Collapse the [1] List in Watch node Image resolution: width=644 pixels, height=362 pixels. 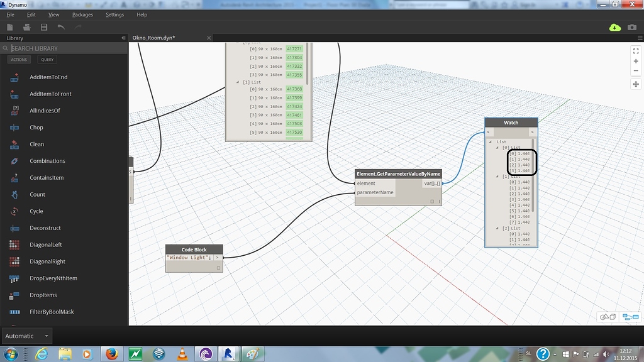click(x=498, y=176)
